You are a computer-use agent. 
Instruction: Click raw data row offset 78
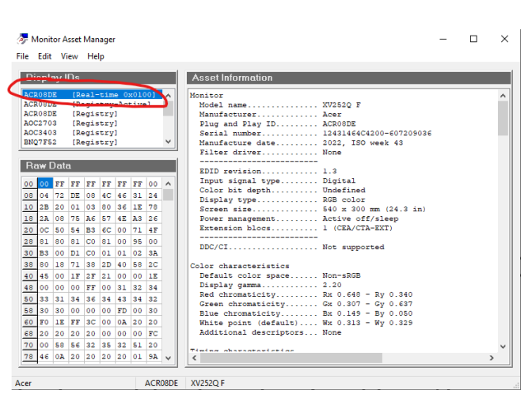(28, 357)
